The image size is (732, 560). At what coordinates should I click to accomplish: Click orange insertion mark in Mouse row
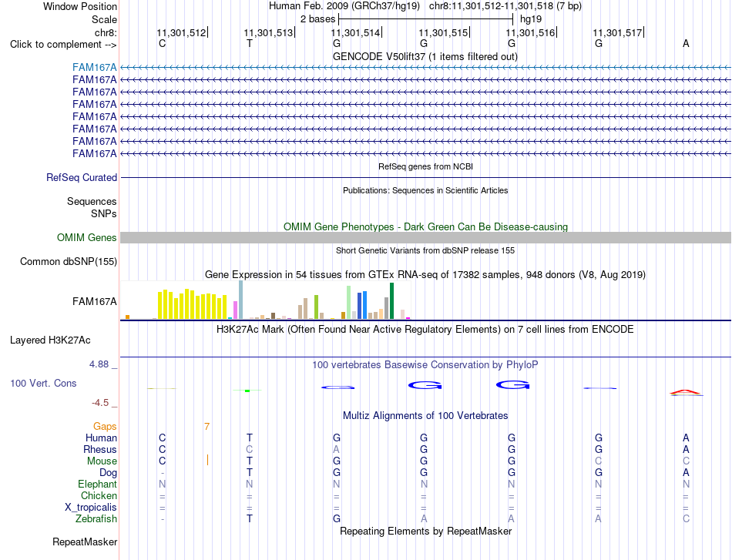(x=207, y=461)
